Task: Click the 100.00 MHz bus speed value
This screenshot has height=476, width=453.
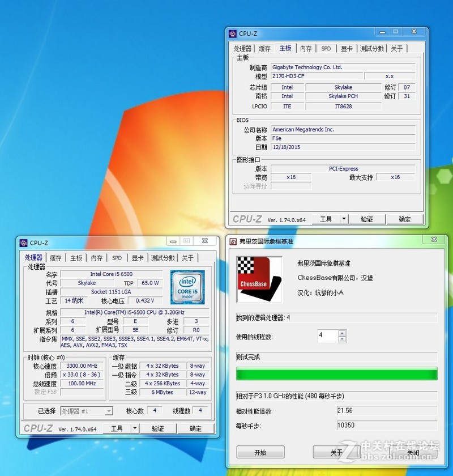Action: [82, 384]
